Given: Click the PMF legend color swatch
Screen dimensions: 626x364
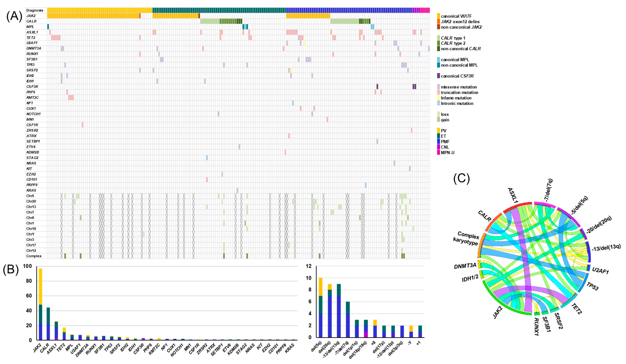Looking at the screenshot, I should [x=438, y=141].
